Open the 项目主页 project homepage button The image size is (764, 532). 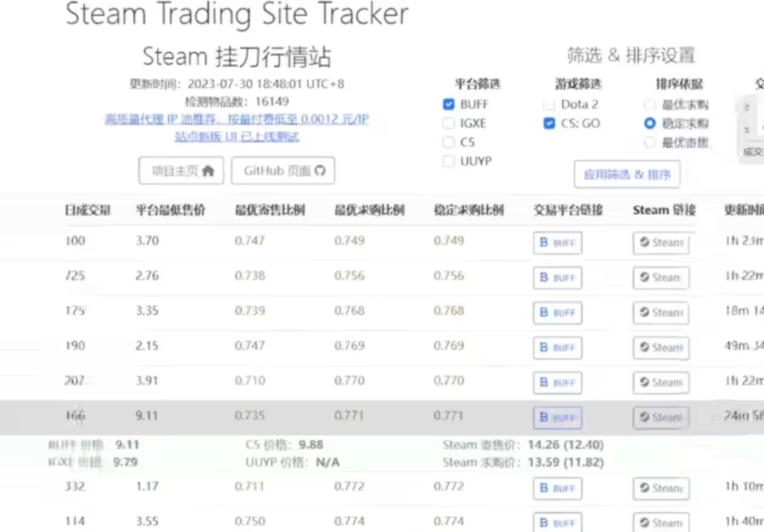[181, 171]
